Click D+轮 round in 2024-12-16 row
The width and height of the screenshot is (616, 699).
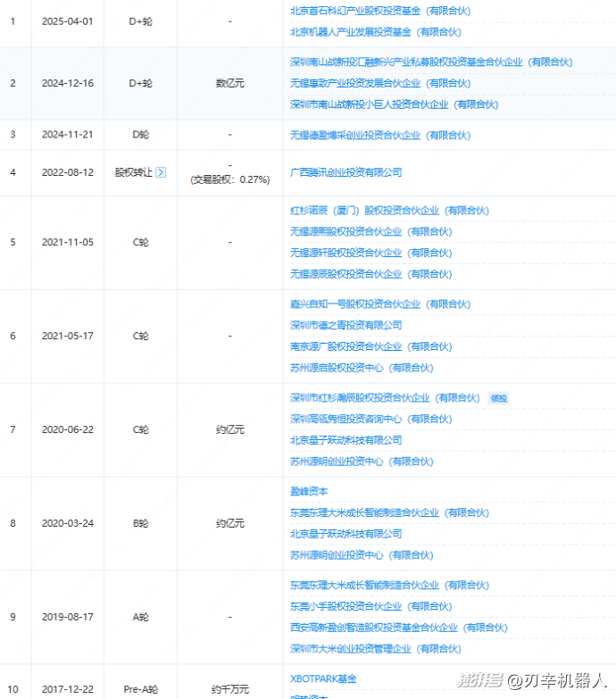(140, 83)
